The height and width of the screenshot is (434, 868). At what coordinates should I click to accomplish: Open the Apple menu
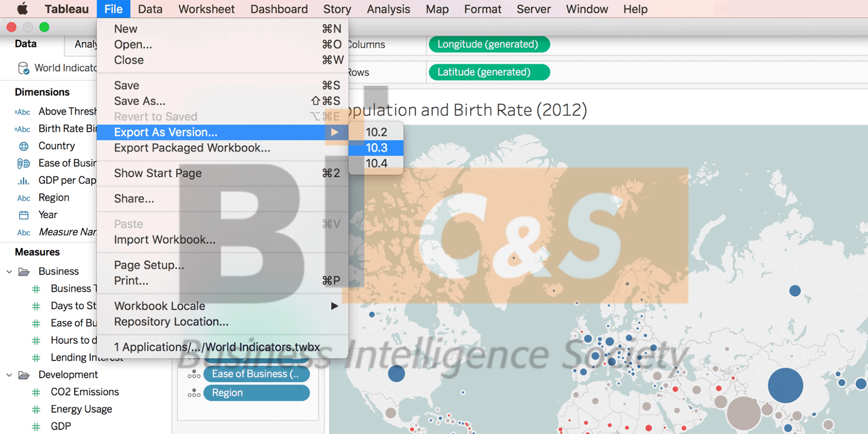coord(22,9)
